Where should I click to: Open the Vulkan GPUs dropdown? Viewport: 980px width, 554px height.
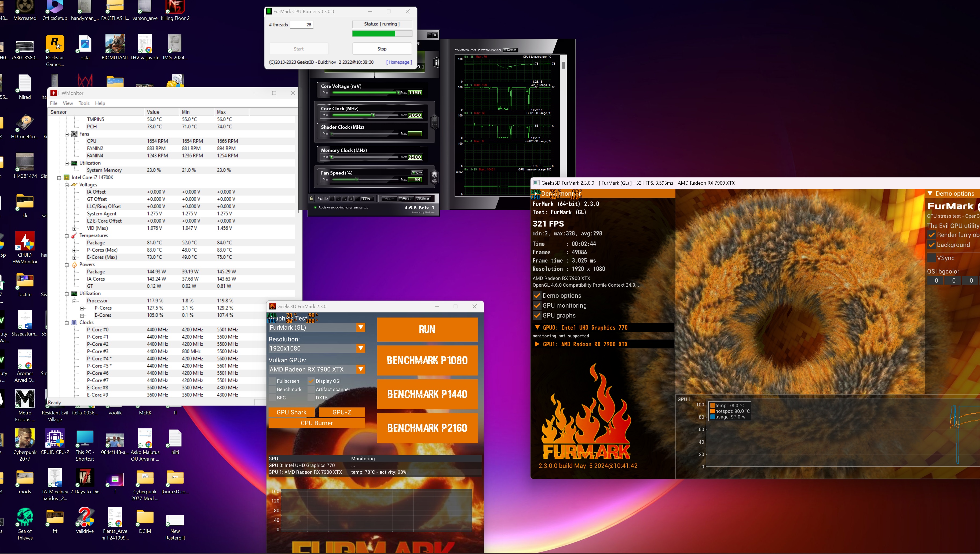click(x=317, y=369)
